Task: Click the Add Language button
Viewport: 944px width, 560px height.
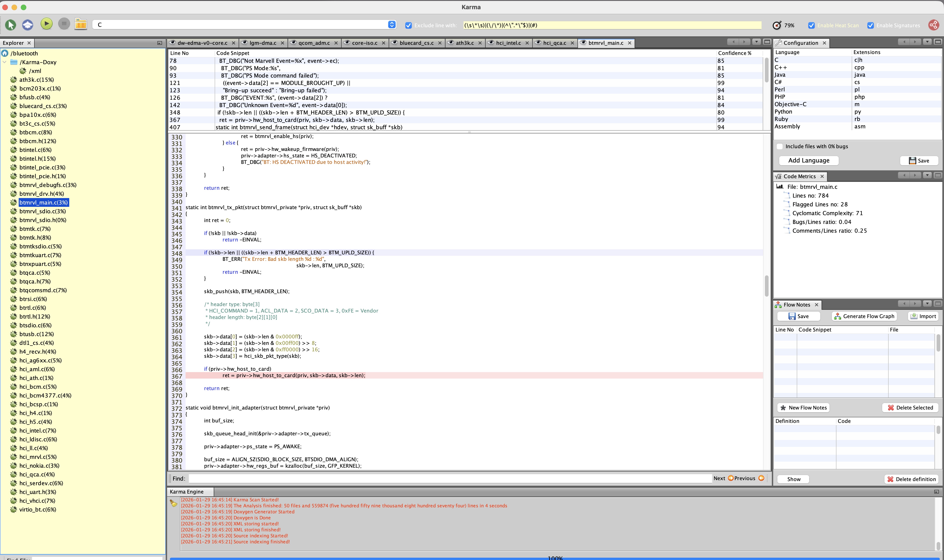Action: point(809,160)
